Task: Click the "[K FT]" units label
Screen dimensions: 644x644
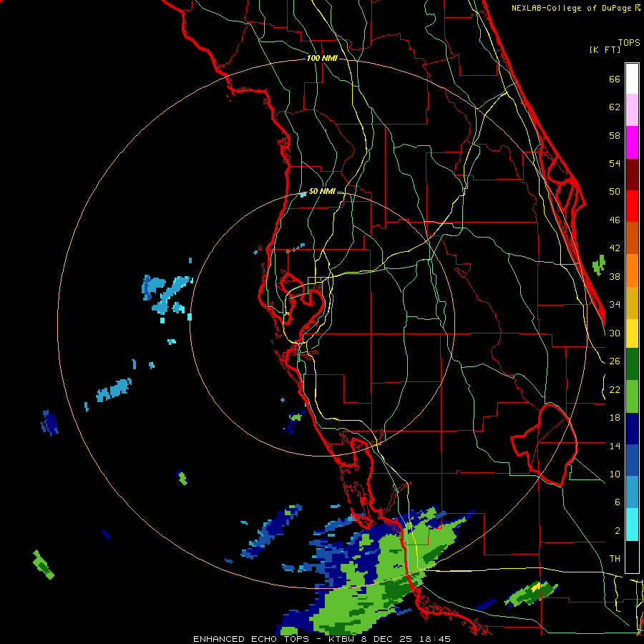Action: point(605,49)
